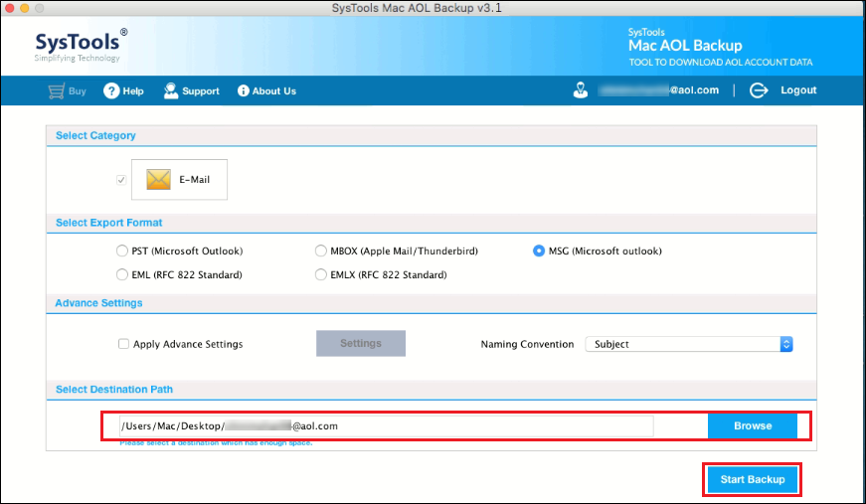Screen dimensions: 866x504
Task: Enable Apply Advance Settings checkbox
Action: (123, 344)
